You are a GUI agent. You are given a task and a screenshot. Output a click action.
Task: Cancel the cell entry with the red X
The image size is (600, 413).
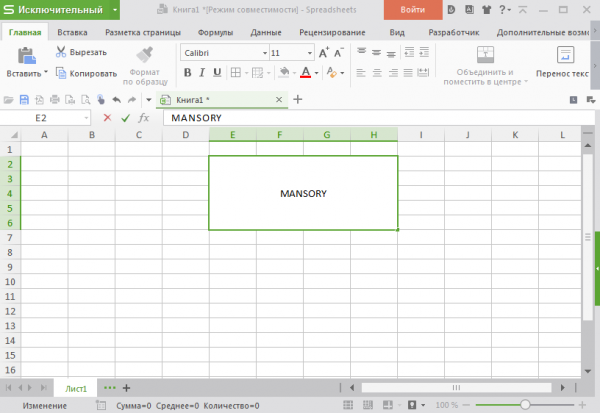[107, 118]
